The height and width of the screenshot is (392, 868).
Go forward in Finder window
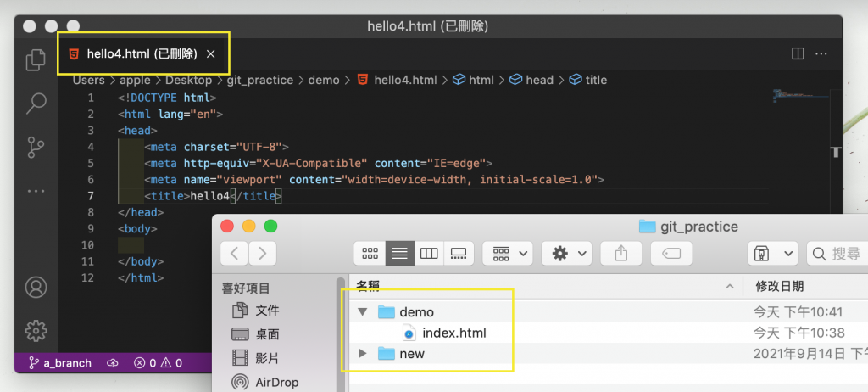pyautogui.click(x=263, y=254)
